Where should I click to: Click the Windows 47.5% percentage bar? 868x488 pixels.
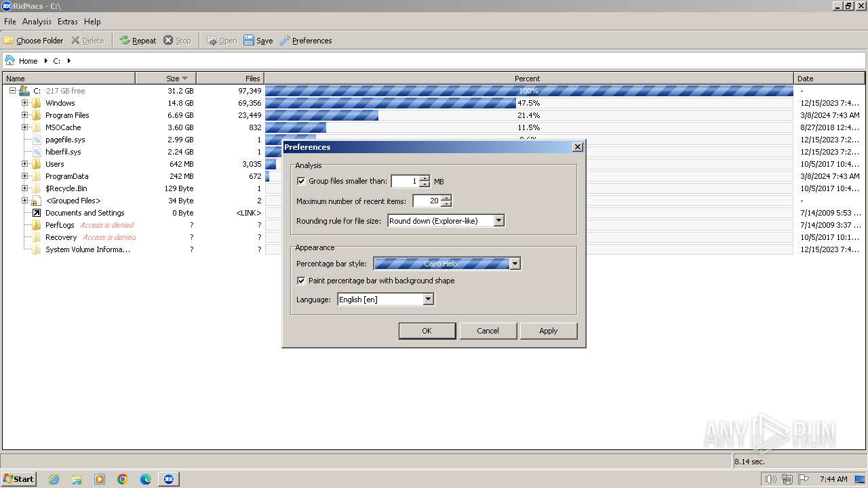pyautogui.click(x=391, y=103)
